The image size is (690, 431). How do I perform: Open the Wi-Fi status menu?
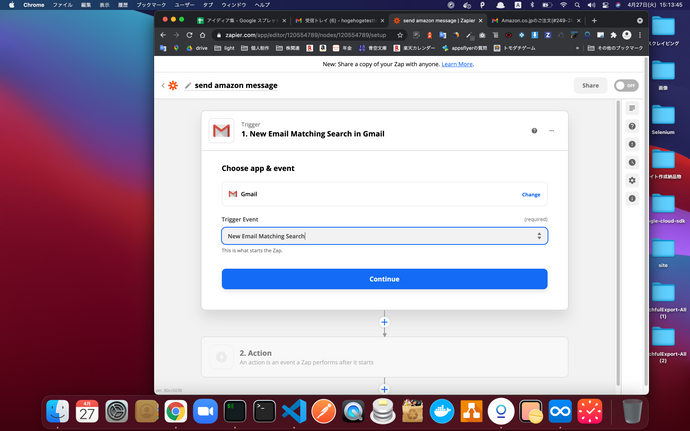pos(563,5)
